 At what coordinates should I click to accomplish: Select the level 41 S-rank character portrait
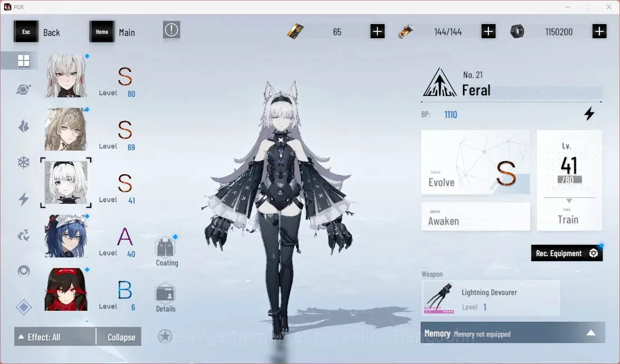66,182
